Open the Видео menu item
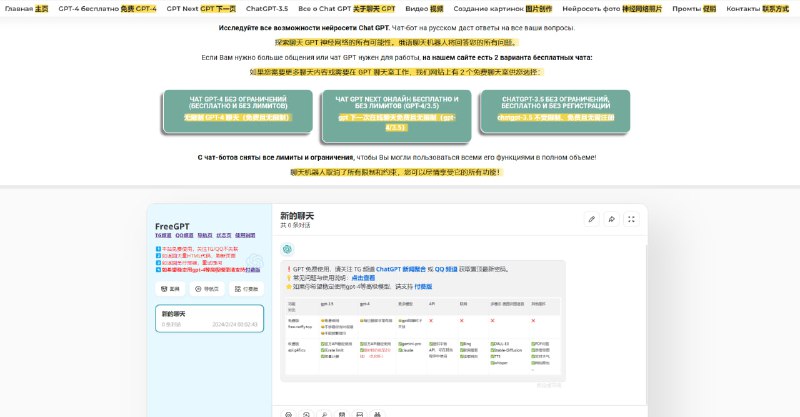The width and height of the screenshot is (800, 417). [424, 9]
